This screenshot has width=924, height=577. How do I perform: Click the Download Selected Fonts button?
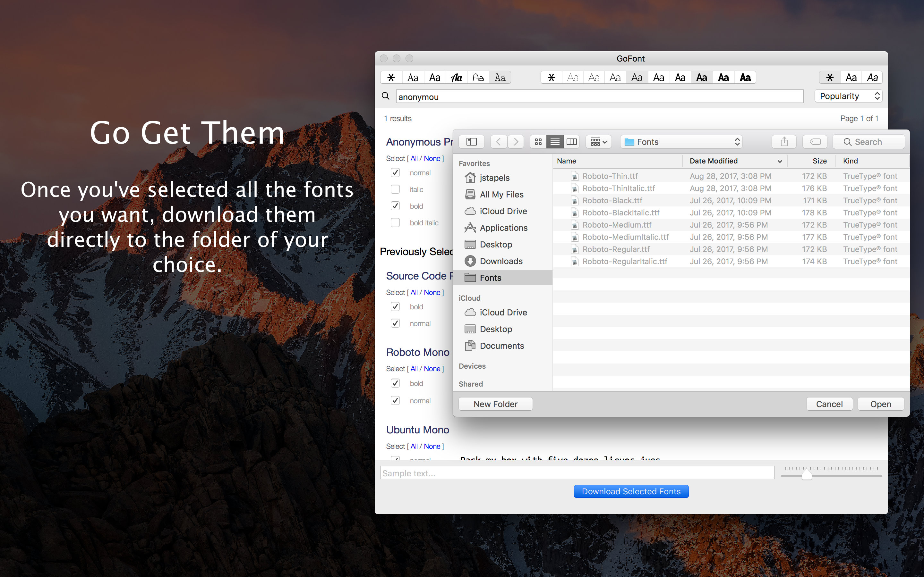pyautogui.click(x=631, y=491)
